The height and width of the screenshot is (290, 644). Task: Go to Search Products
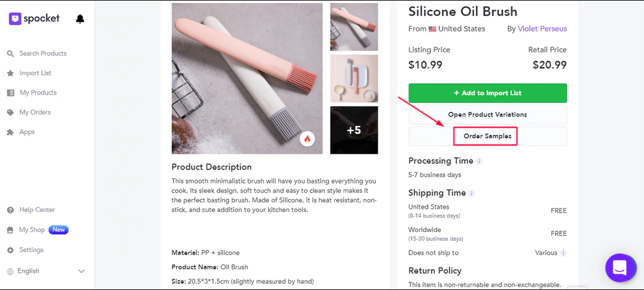[x=42, y=54]
